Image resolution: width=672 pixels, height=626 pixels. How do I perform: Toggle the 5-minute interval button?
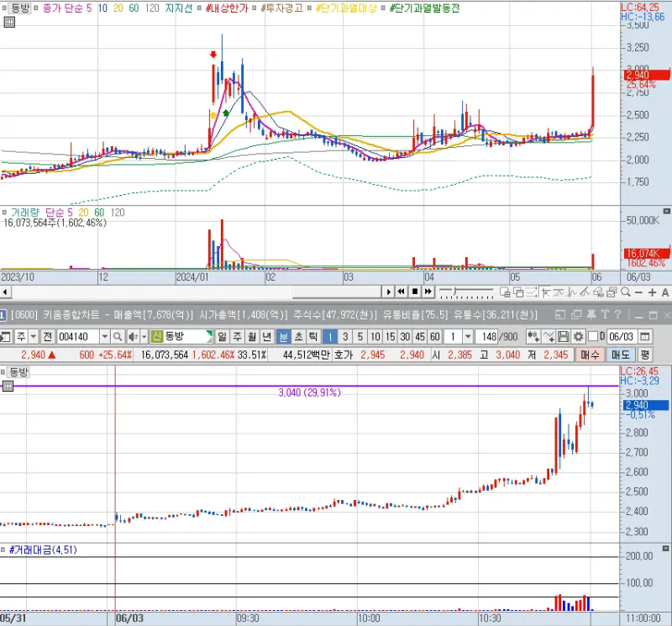tap(360, 337)
